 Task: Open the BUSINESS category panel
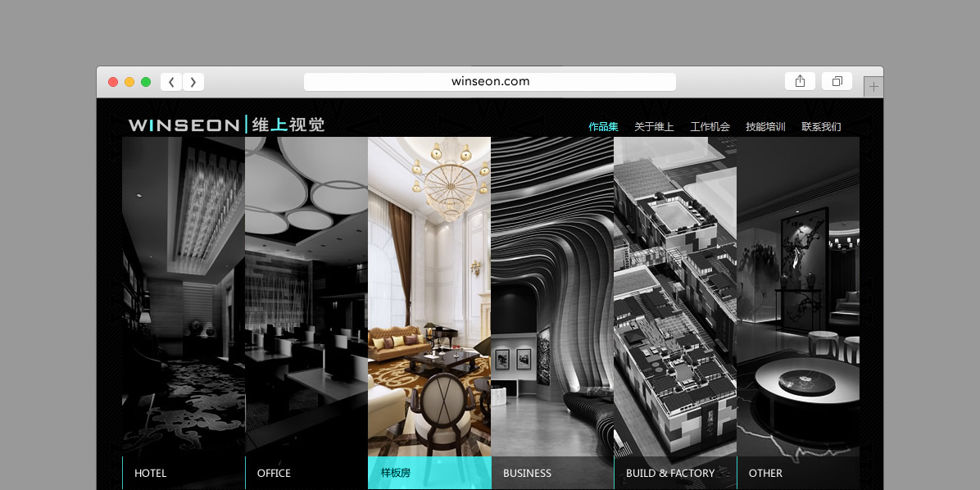click(x=527, y=473)
